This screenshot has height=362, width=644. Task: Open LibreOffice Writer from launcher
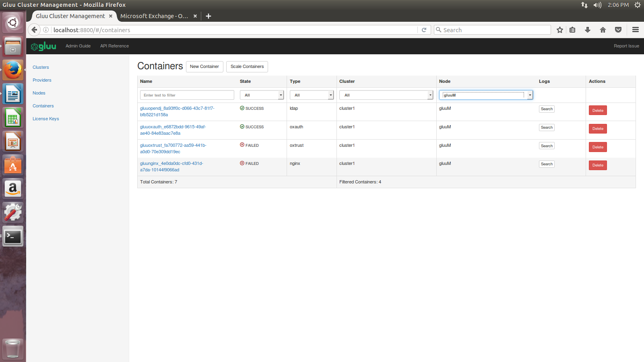click(13, 95)
